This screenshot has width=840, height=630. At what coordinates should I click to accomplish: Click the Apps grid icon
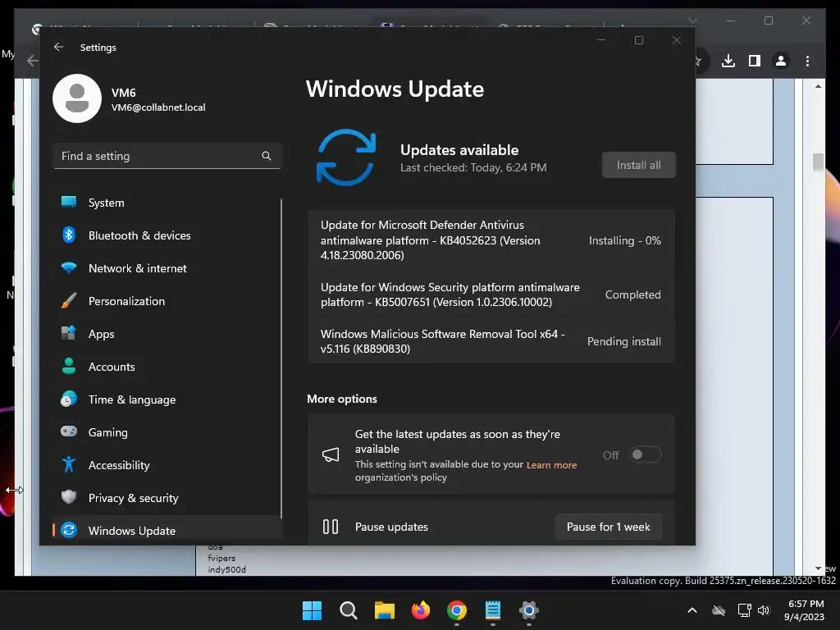pos(69,333)
